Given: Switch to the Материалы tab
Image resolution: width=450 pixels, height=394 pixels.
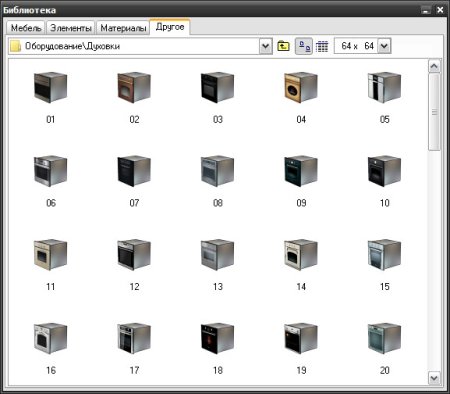Looking at the screenshot, I should 123,28.
